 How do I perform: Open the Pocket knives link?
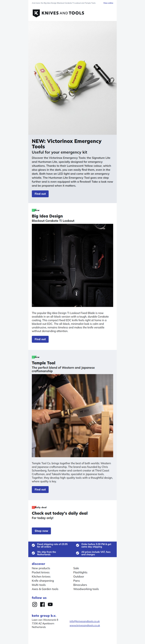41,572
